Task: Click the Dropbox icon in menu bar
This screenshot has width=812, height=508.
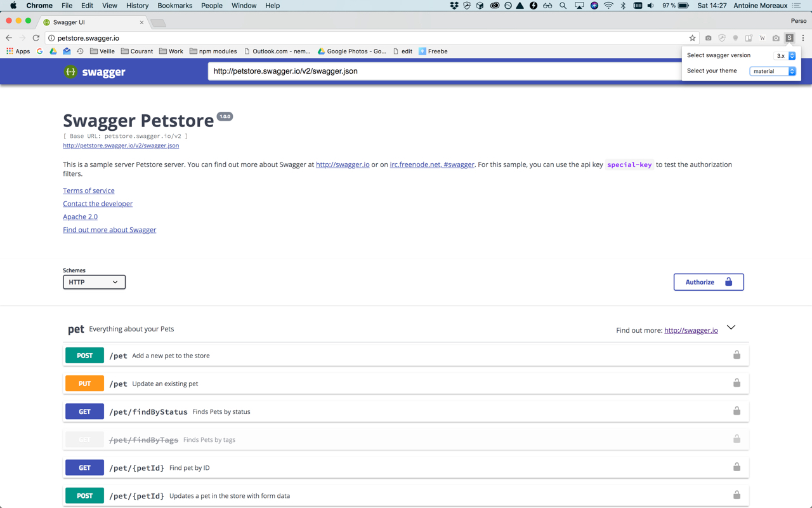Action: coord(454,6)
